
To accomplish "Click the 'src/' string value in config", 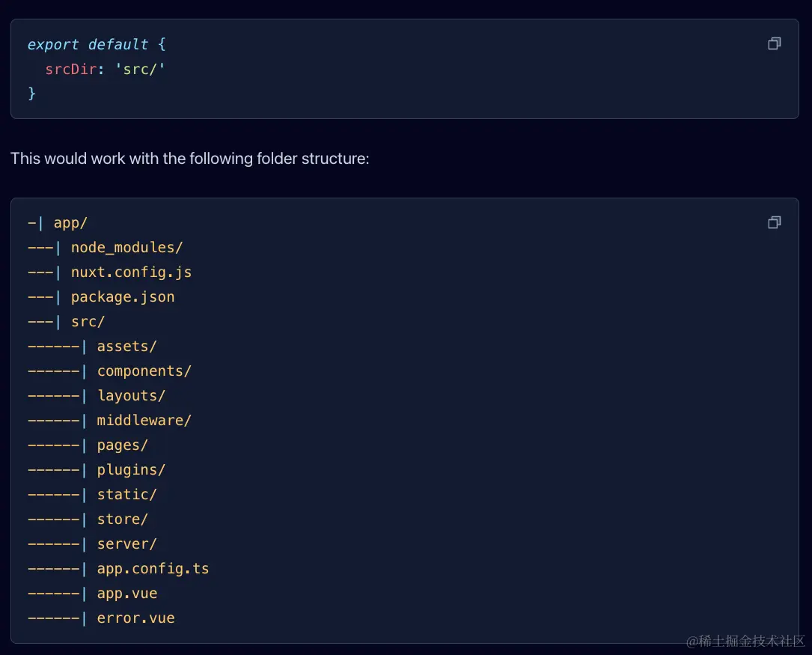I will pyautogui.click(x=140, y=69).
